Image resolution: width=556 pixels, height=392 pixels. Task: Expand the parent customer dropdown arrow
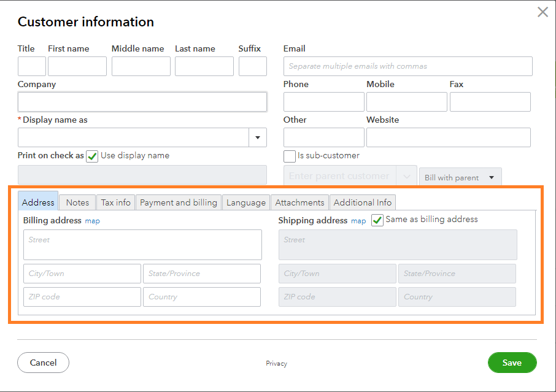pyautogui.click(x=406, y=177)
